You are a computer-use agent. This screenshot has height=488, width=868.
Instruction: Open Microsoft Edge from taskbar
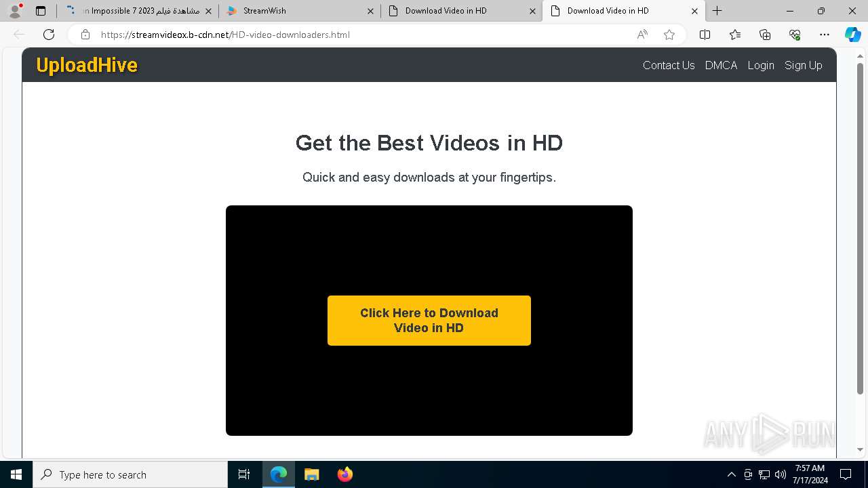[279, 474]
